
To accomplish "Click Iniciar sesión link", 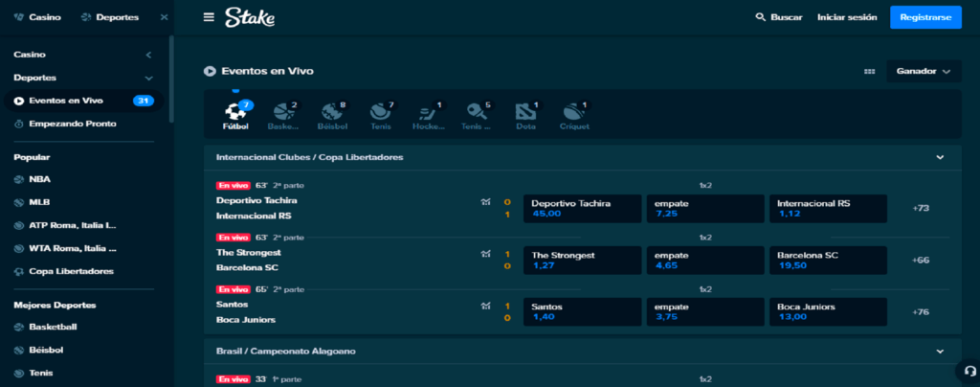I will tap(846, 17).
